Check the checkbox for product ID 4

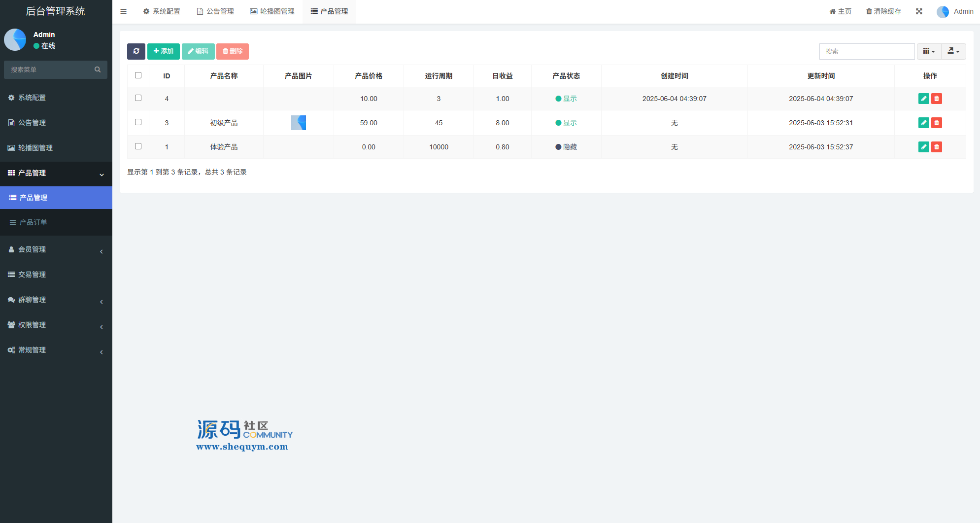click(x=138, y=98)
